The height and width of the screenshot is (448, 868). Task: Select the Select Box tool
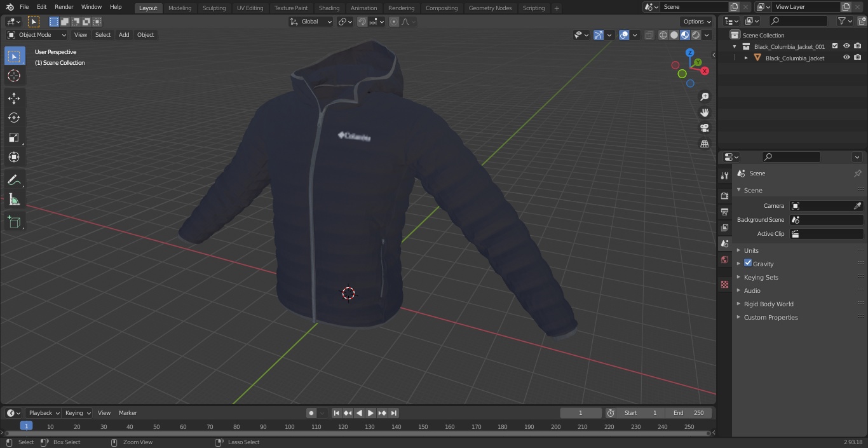pos(14,56)
